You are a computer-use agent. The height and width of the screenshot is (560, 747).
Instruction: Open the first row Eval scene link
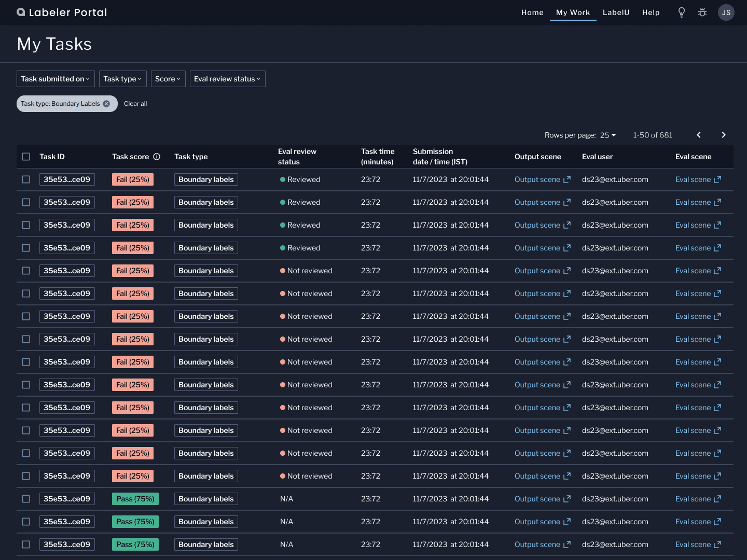[x=698, y=179]
